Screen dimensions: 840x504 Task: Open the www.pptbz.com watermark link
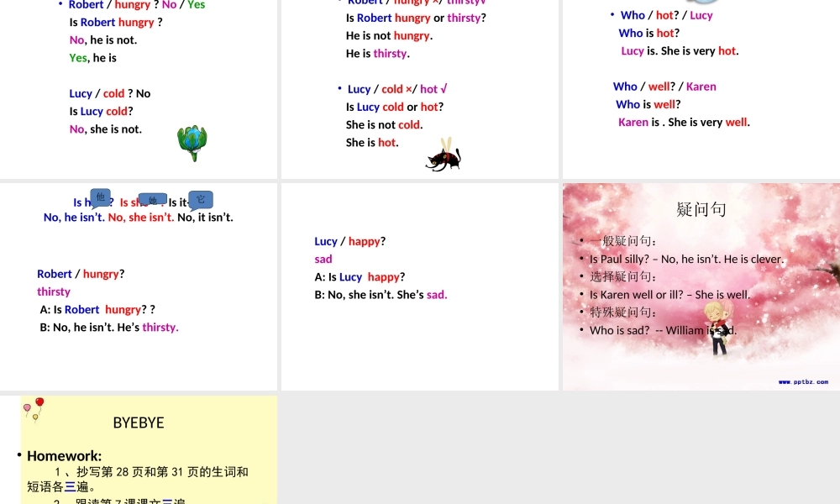tap(802, 381)
